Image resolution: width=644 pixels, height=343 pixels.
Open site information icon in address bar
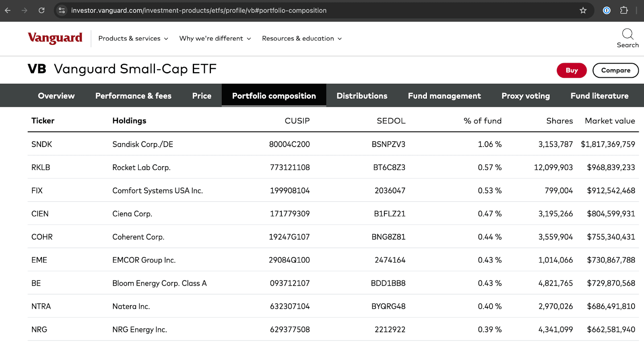click(62, 10)
